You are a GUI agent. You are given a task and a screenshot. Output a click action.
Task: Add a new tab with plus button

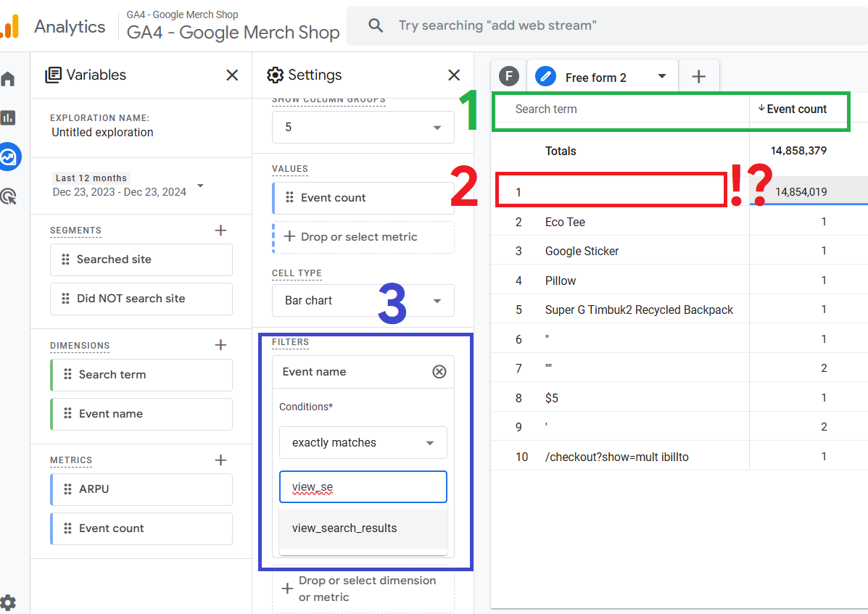pos(698,76)
